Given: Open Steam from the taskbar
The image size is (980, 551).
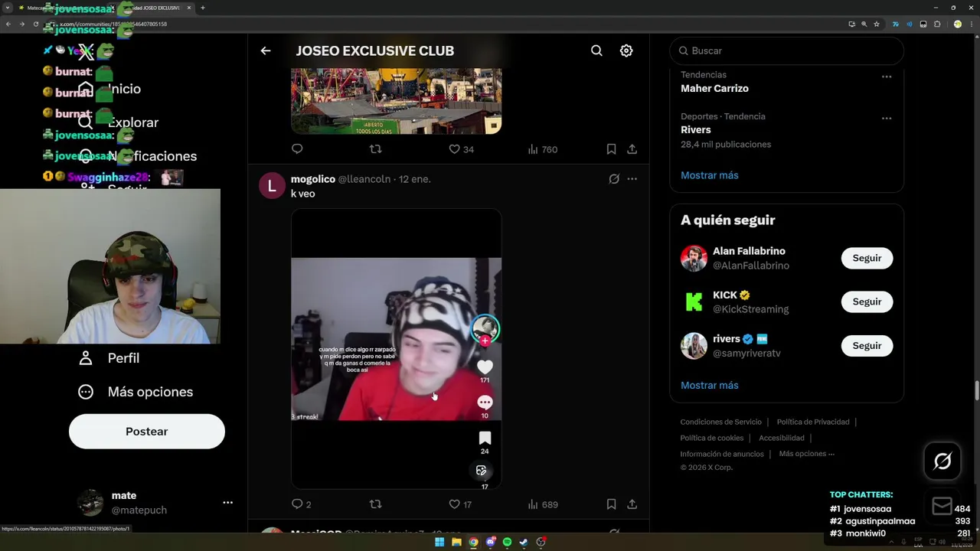Looking at the screenshot, I should coord(524,542).
